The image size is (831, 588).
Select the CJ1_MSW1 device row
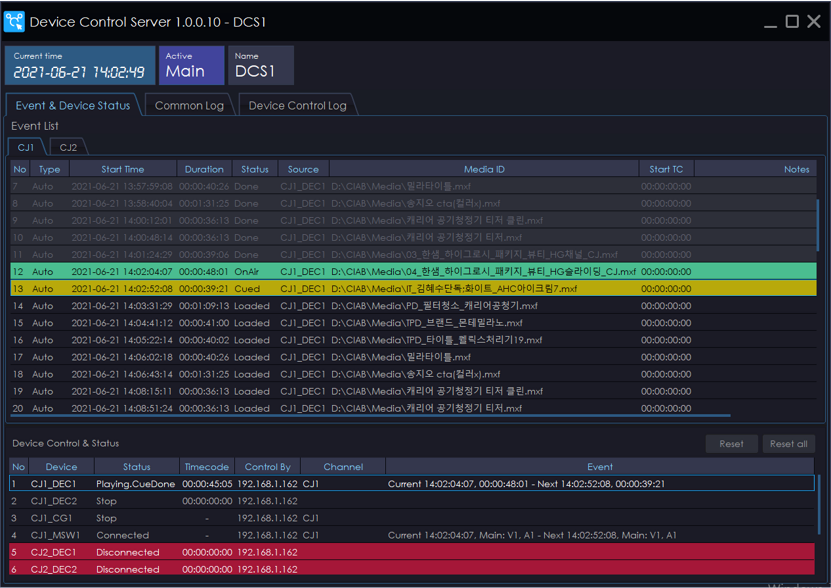pyautogui.click(x=412, y=535)
